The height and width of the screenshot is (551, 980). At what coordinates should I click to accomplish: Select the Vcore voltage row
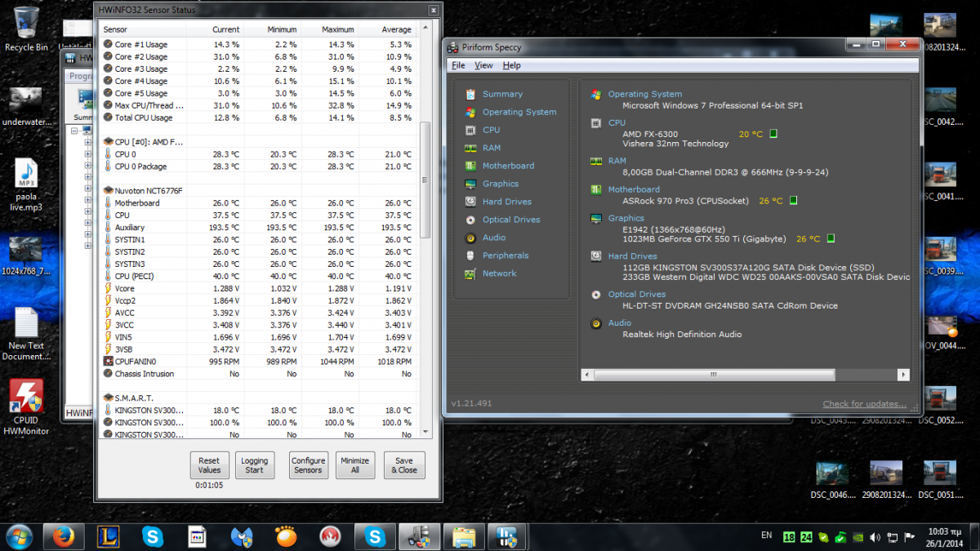(259, 288)
